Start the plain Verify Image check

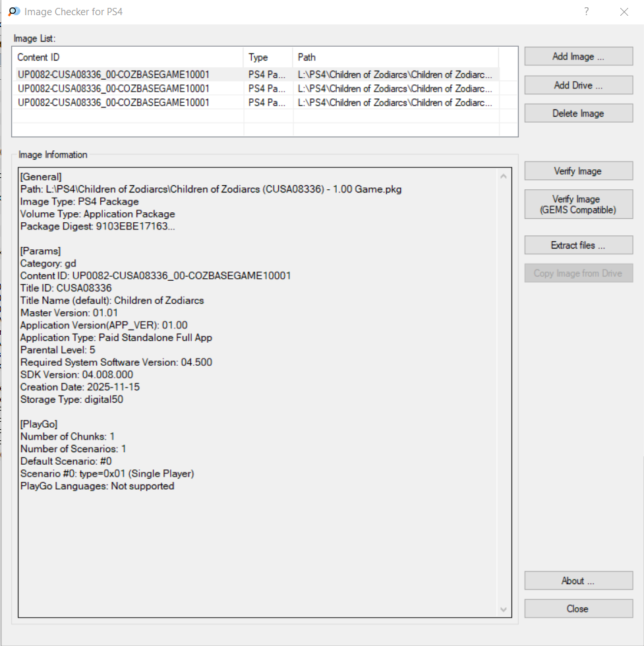(x=578, y=171)
